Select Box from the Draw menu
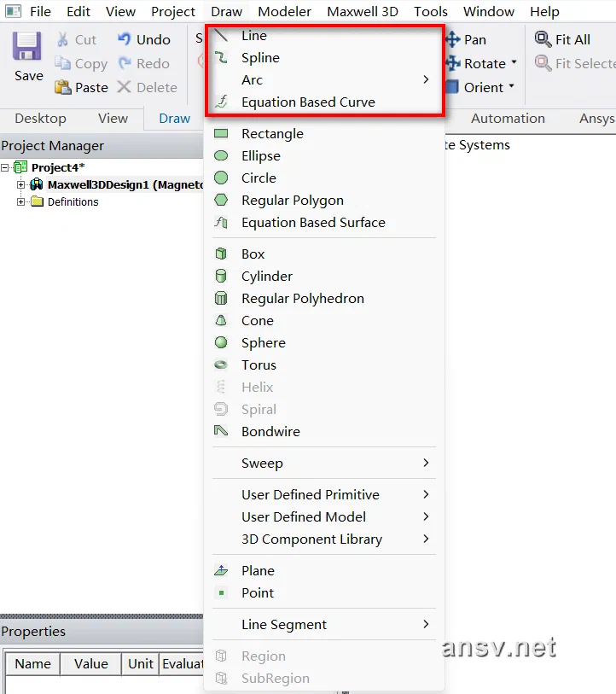Screen dimensions: 616x694 click(324, 254)
